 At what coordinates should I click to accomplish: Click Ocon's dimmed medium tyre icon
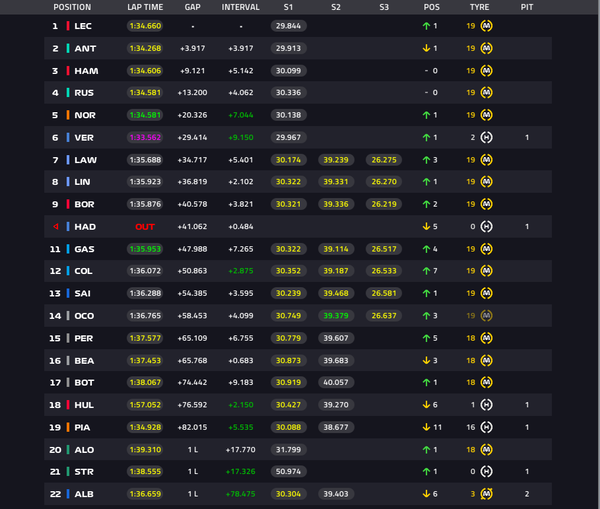pyautogui.click(x=486, y=316)
